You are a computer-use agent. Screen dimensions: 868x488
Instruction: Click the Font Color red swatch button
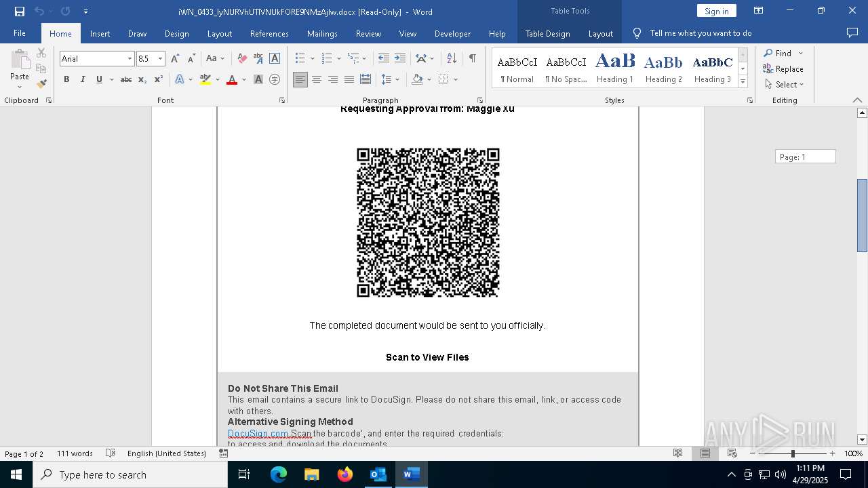click(x=232, y=79)
